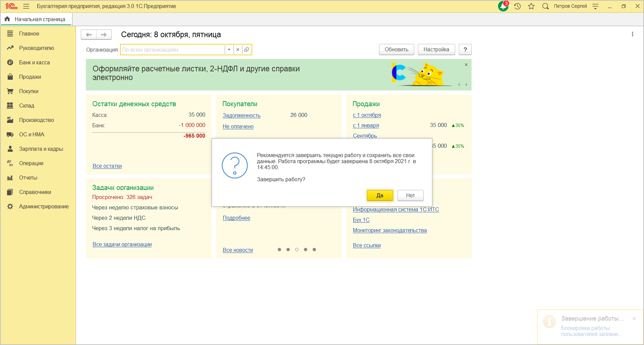Open the Настройка button
Screen dimensions: 644x345
[436, 50]
